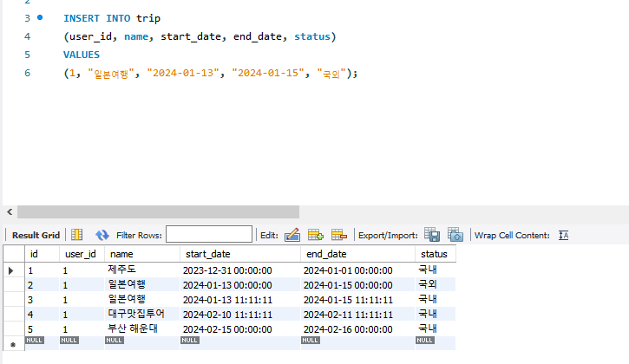Viewport: 629px width, 364px height.
Task: Click the horizontal scrollbar left arrow
Action: [10, 211]
